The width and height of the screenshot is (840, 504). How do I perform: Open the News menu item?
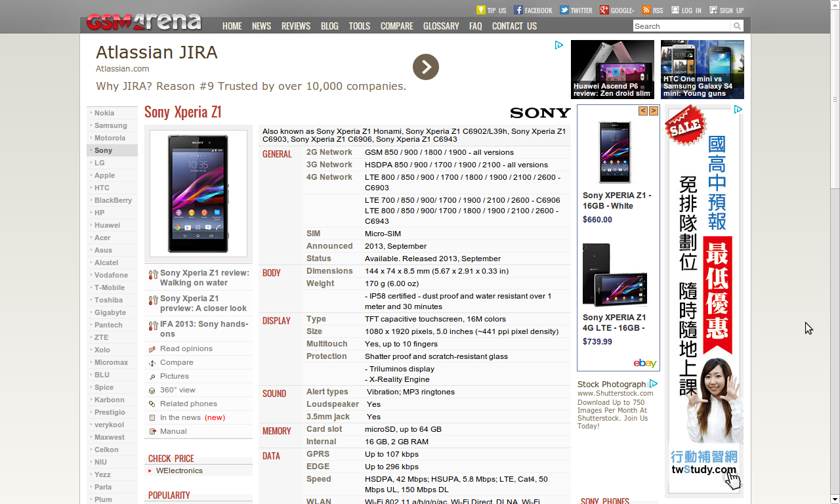tap(261, 26)
